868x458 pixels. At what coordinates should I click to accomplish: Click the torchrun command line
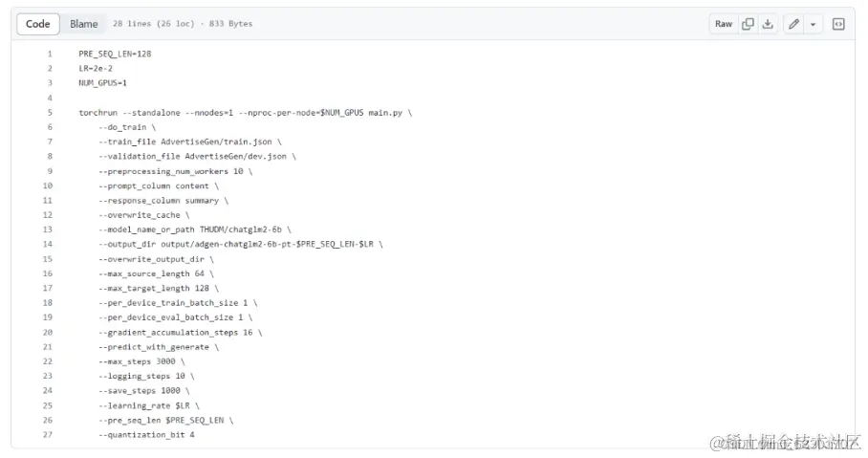point(245,113)
